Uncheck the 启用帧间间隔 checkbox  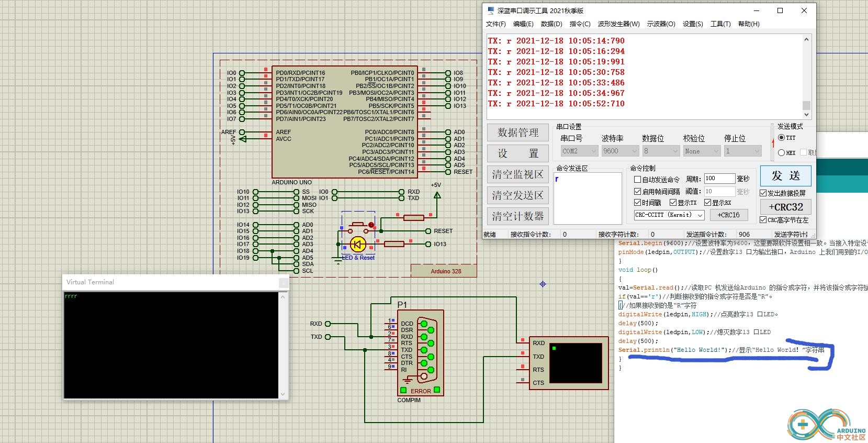point(638,192)
